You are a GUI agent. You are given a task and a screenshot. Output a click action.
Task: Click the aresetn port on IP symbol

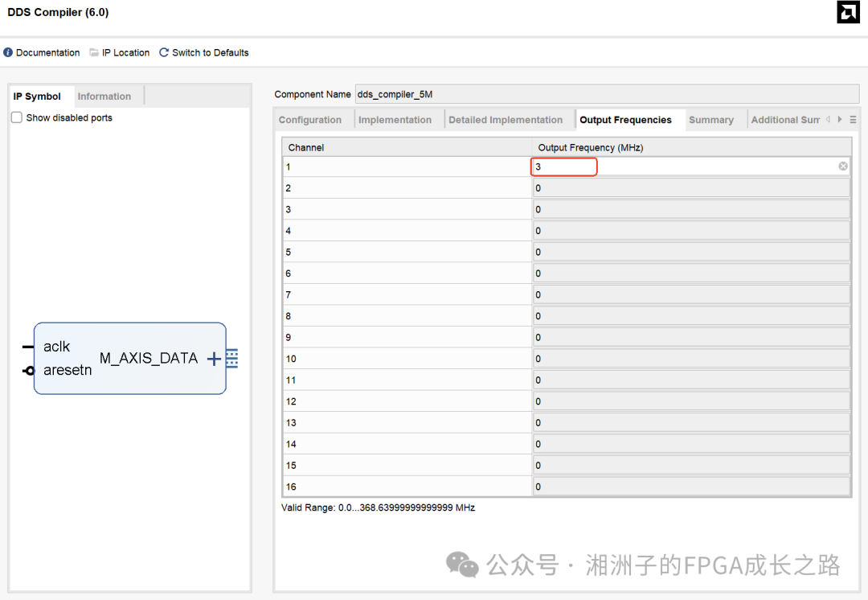[x=68, y=370]
